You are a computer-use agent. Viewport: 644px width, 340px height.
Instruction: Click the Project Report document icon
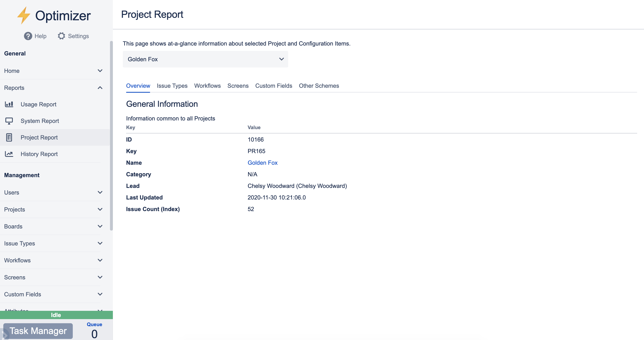tap(9, 137)
